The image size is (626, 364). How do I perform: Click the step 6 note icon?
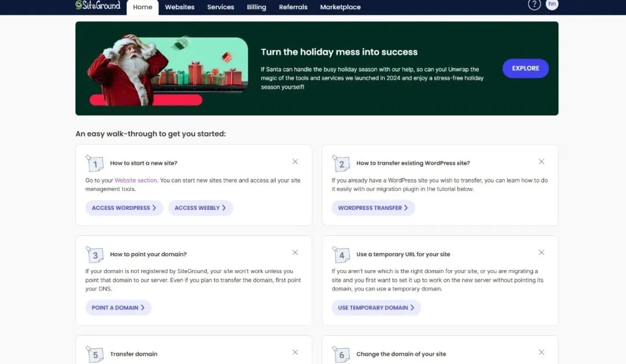pyautogui.click(x=341, y=354)
